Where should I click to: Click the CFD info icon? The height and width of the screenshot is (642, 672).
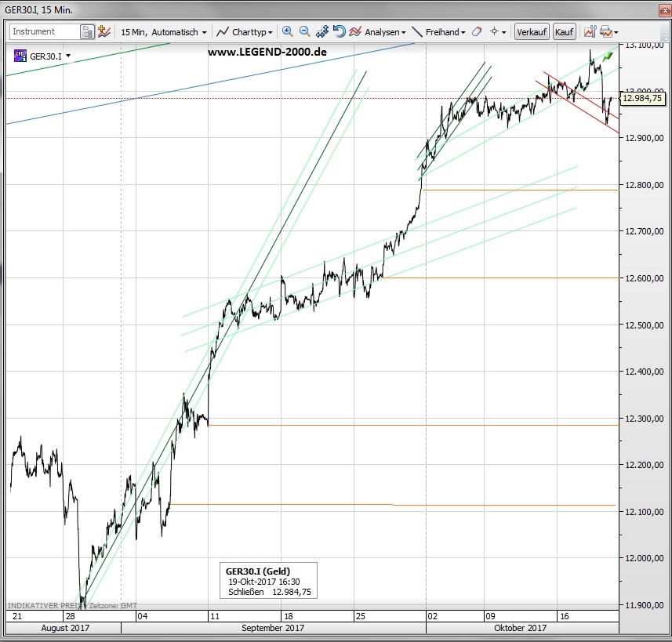tap(20, 56)
